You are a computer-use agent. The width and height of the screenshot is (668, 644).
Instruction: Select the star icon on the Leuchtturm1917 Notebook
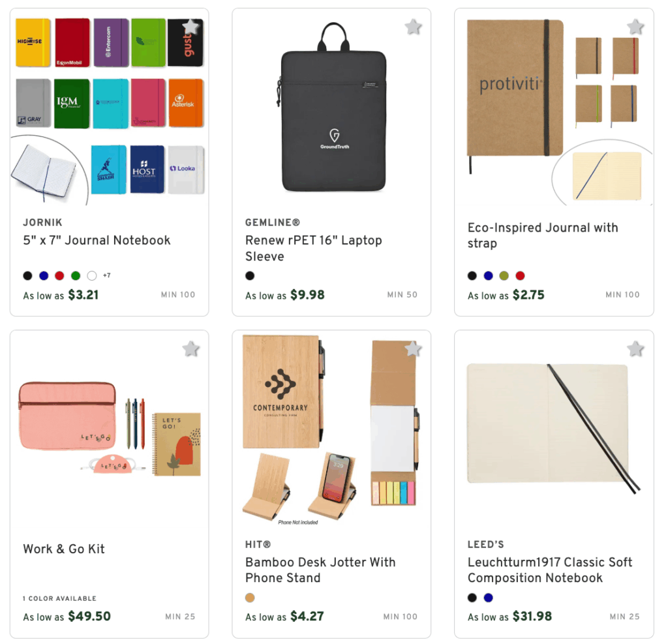pyautogui.click(x=635, y=348)
